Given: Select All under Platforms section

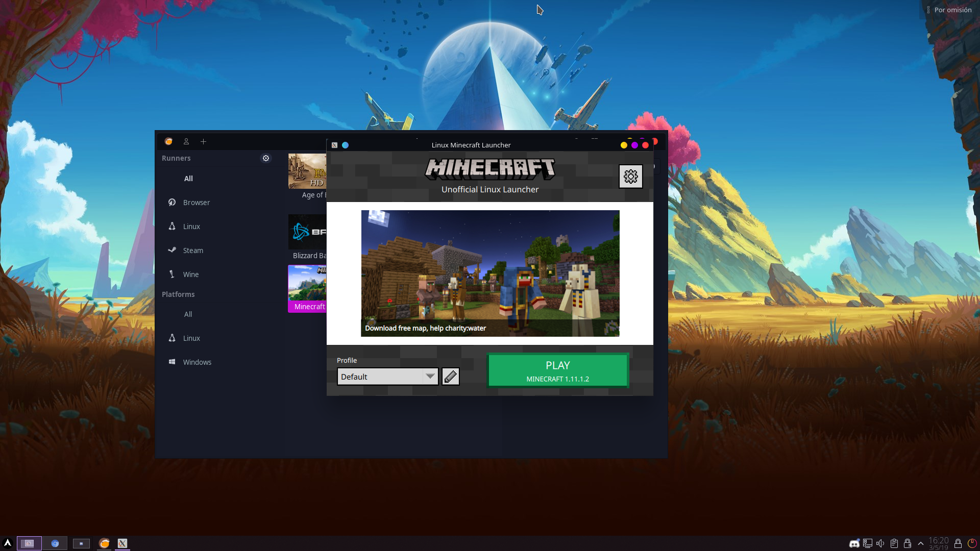Looking at the screenshot, I should pyautogui.click(x=188, y=314).
